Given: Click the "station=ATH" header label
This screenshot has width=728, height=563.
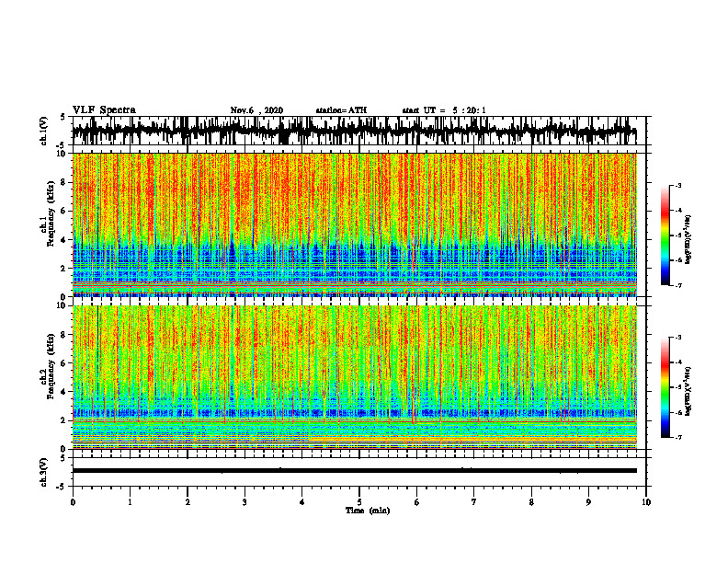Looking at the screenshot, I should click(x=341, y=110).
